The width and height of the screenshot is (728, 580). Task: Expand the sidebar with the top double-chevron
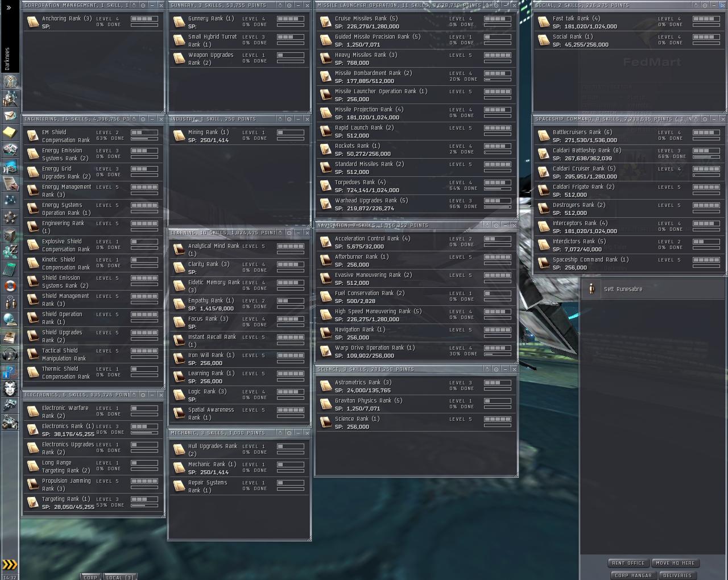click(x=9, y=7)
